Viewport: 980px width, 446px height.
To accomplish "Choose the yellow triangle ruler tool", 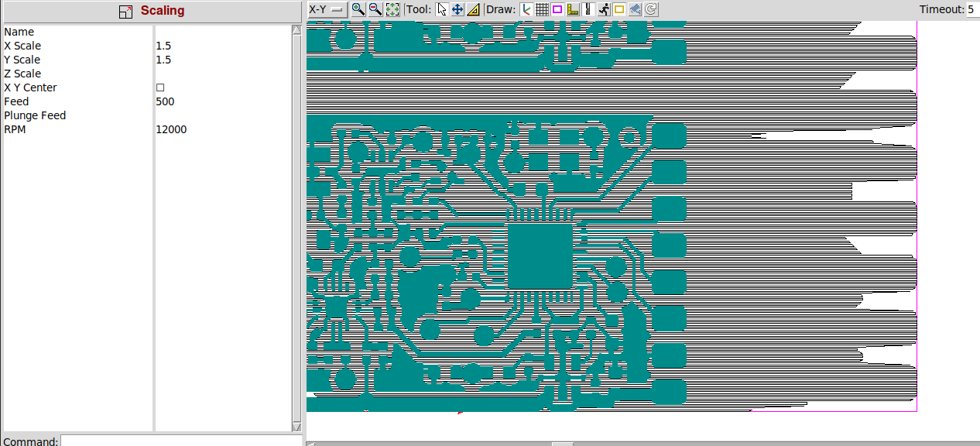I will click(x=473, y=9).
